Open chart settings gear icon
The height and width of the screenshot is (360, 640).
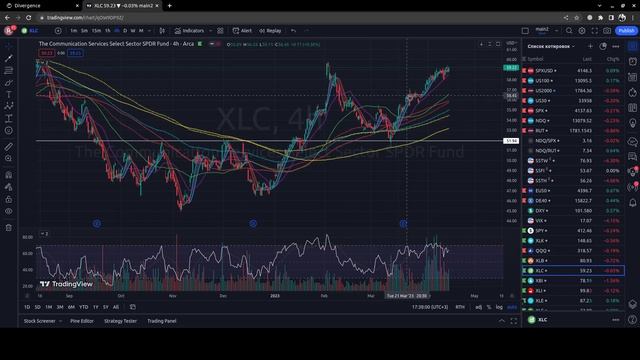point(582,31)
